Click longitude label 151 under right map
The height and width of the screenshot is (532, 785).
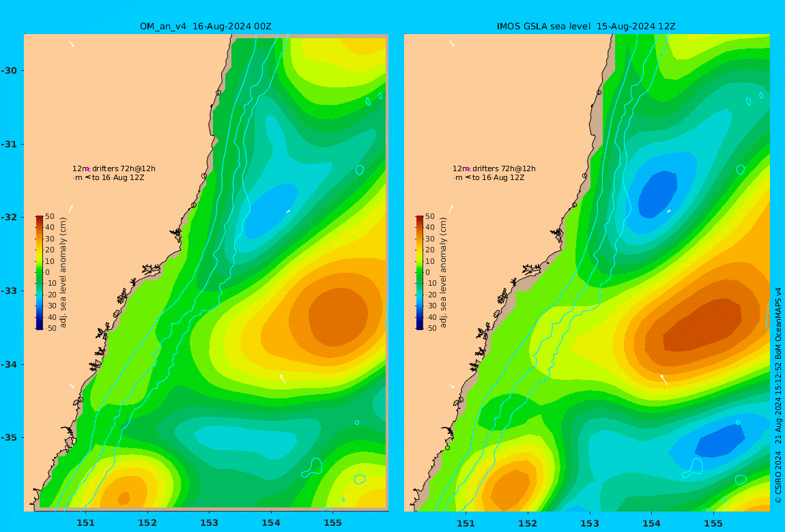466,523
